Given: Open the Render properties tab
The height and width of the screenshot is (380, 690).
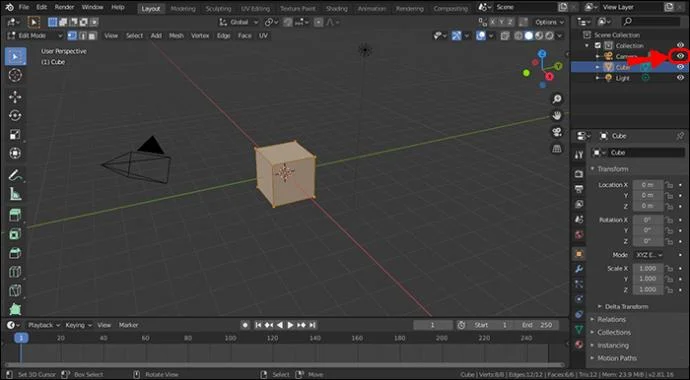Looking at the screenshot, I should click(579, 174).
